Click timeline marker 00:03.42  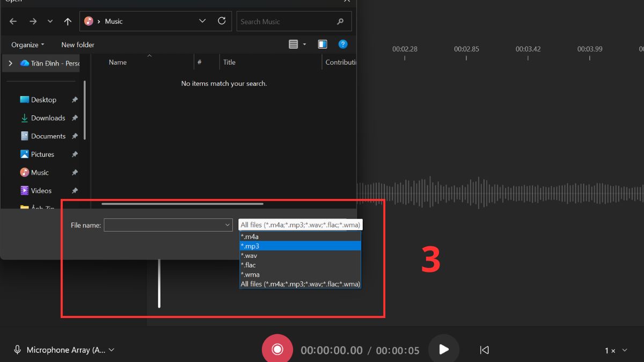click(x=528, y=49)
